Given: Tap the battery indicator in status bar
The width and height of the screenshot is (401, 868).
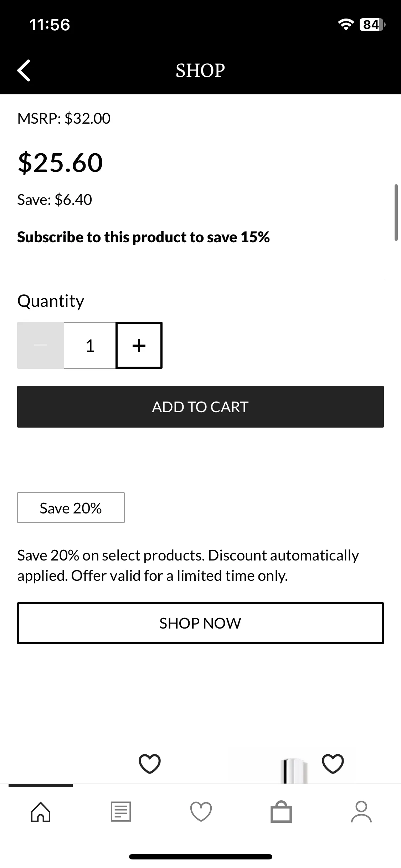Looking at the screenshot, I should coord(372,24).
